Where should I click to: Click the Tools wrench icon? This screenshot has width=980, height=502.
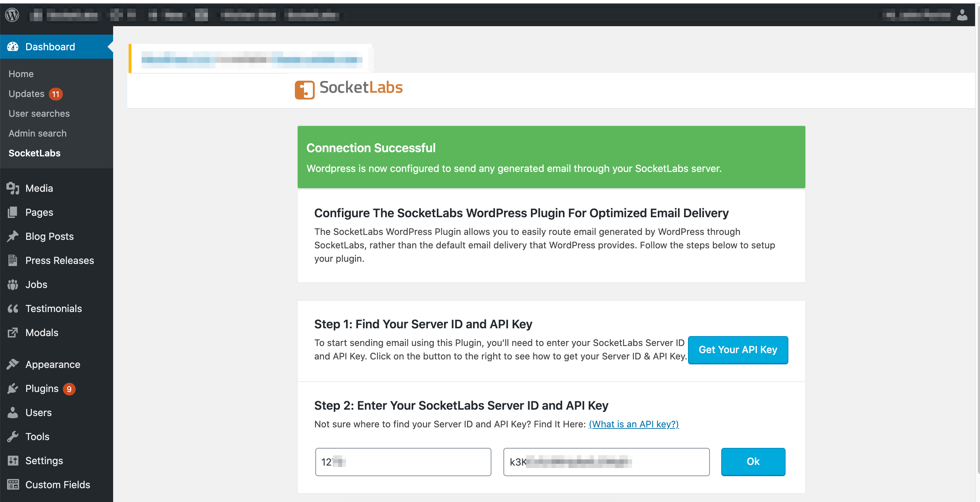click(13, 437)
